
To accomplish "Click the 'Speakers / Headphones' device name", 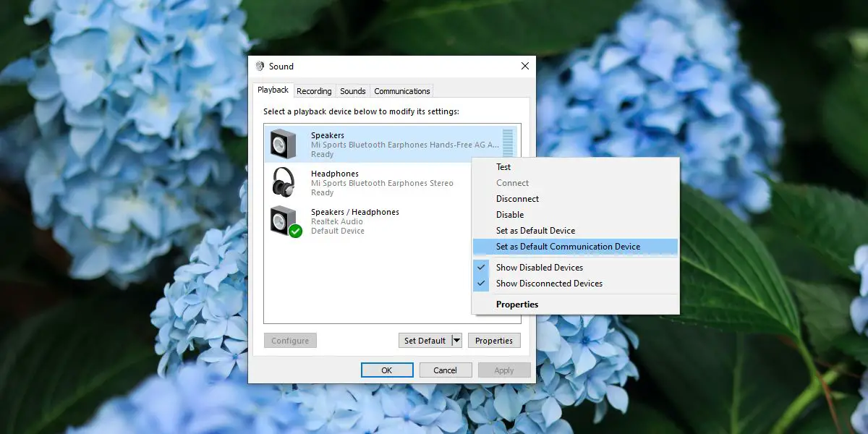I will (x=355, y=212).
